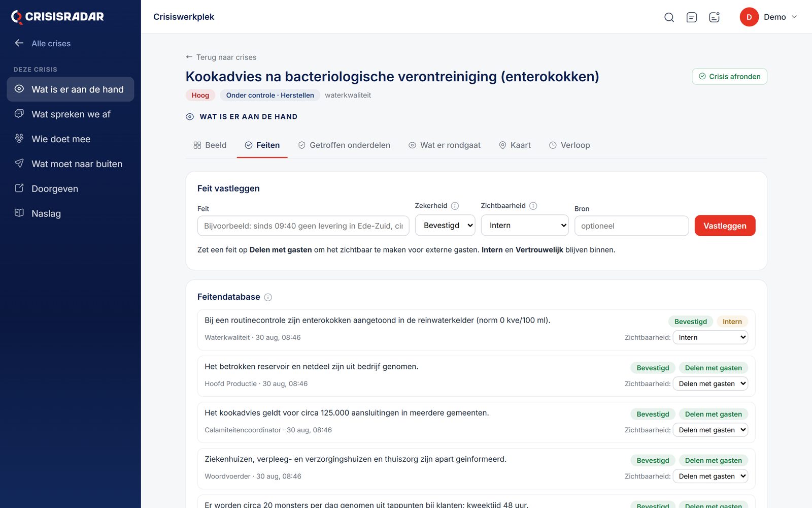Open the Zichtbaarheid dropdown in Feit vastleggen
The width and height of the screenshot is (812, 508).
click(x=525, y=226)
